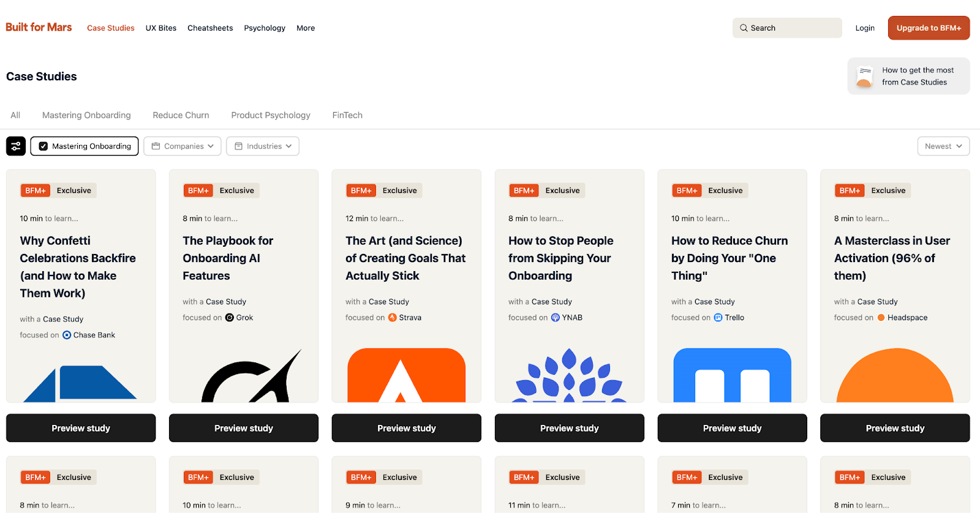Click BFM+ badge on Why Confetti card
Viewport: 980px width, 513px height.
[36, 190]
